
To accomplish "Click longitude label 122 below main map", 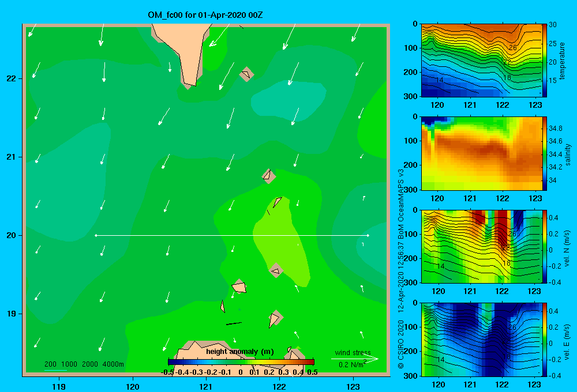I will [x=279, y=386].
